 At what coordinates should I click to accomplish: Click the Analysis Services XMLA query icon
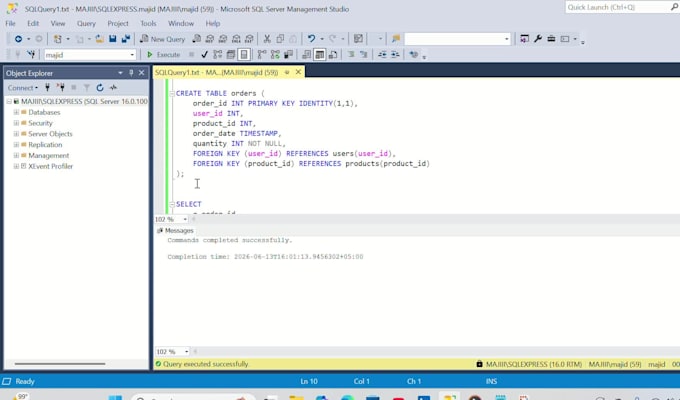click(236, 39)
